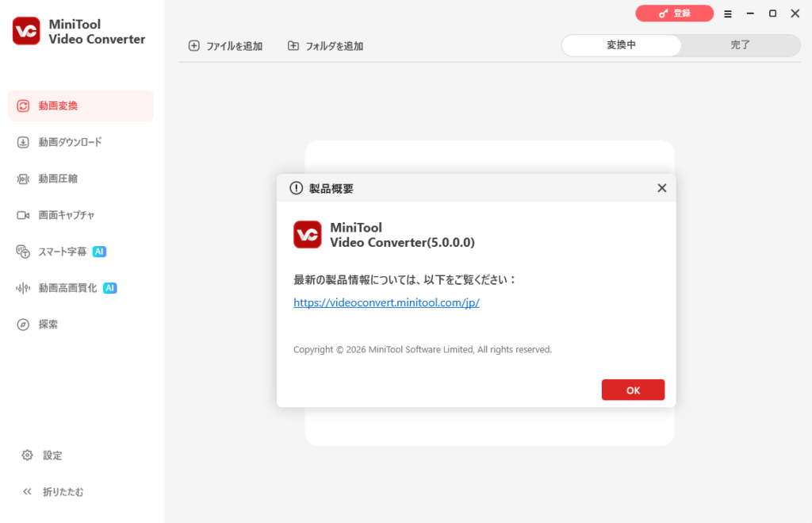Click フォルダを追加 add folder button
The width and height of the screenshot is (812, 523).
[325, 46]
